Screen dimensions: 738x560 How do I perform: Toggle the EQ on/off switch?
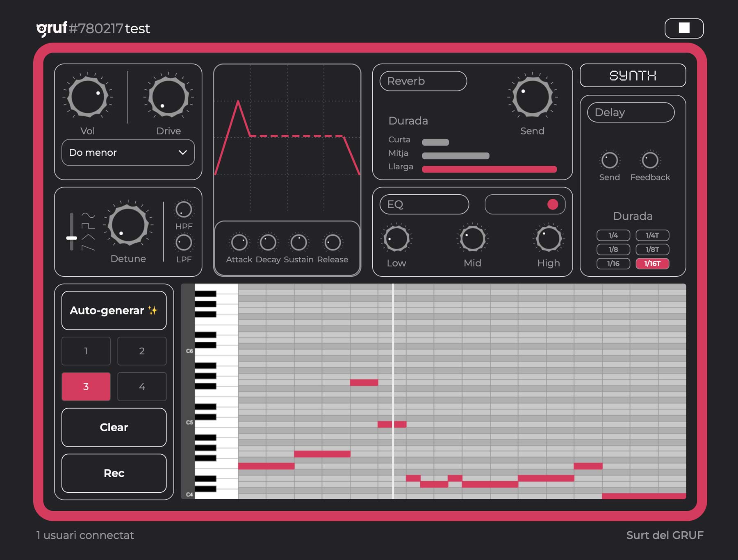click(525, 205)
